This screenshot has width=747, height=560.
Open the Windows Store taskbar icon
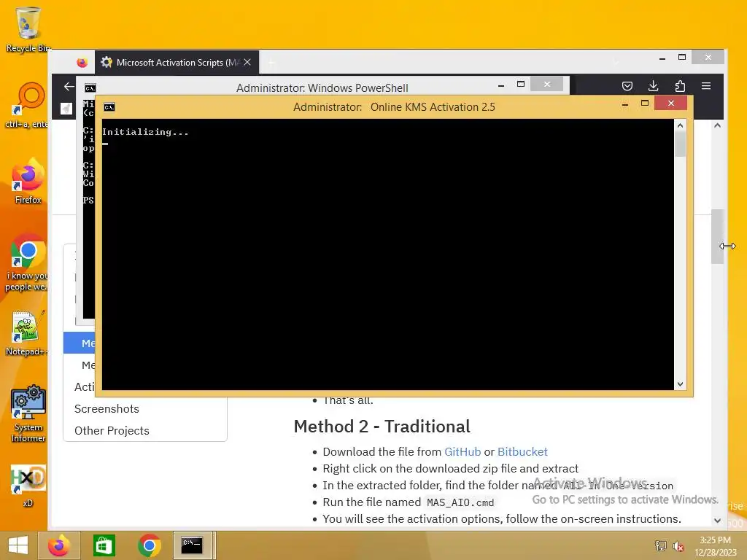pos(104,545)
